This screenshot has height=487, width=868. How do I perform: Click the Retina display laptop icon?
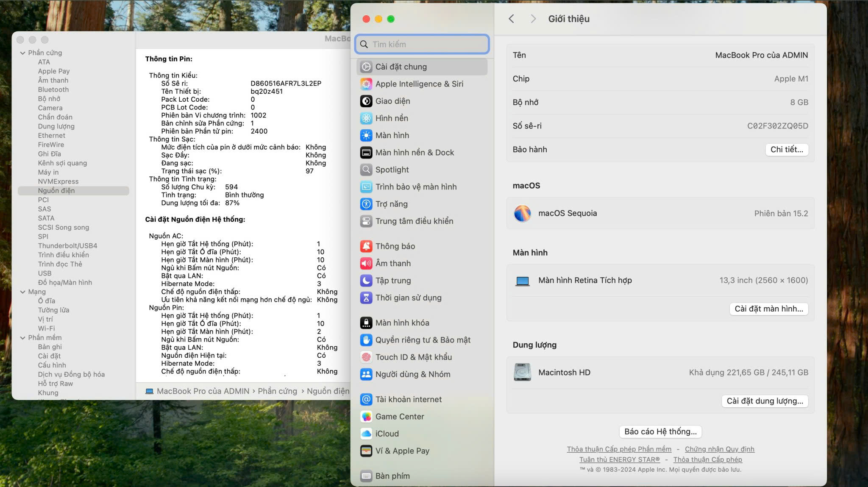tap(523, 281)
